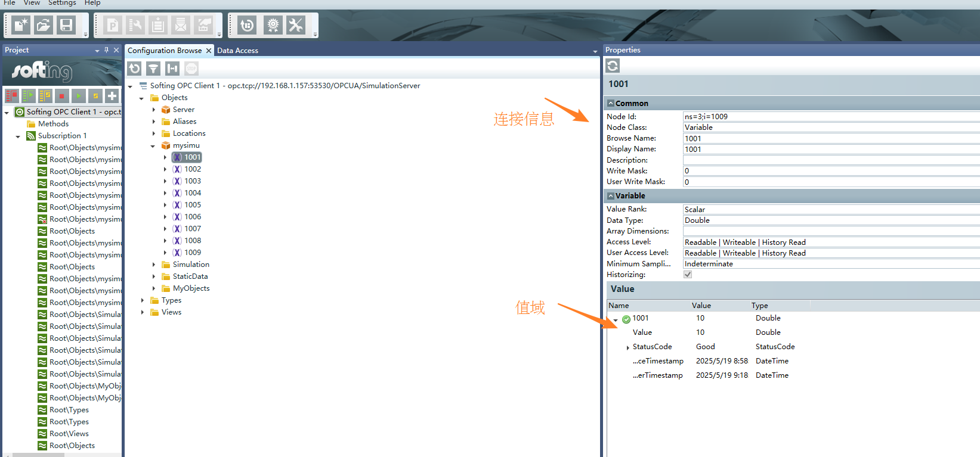Click the green play icon in Project panel

(78, 95)
